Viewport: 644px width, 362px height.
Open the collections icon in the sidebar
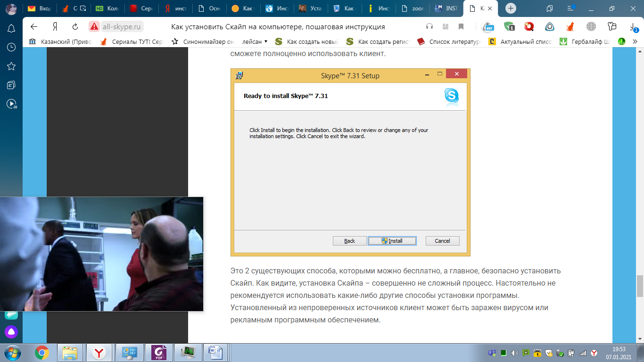(11, 85)
